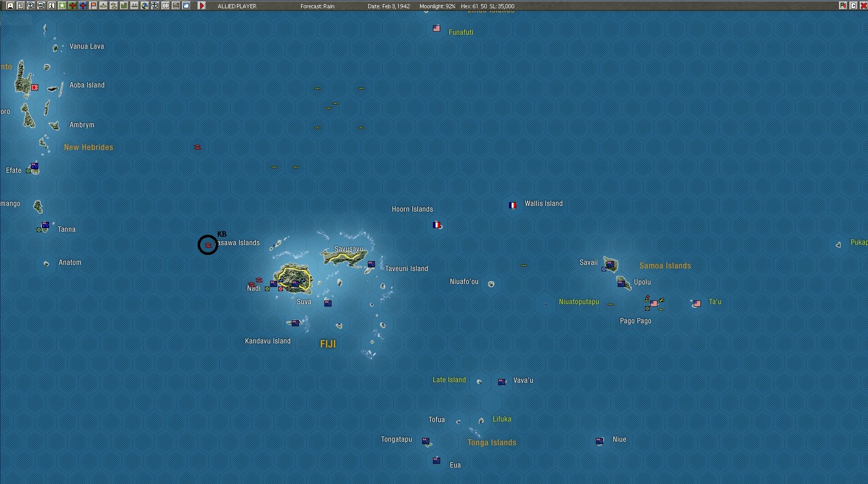The image size is (868, 484).
Task: Click the Lifuka island dot
Action: point(481,420)
